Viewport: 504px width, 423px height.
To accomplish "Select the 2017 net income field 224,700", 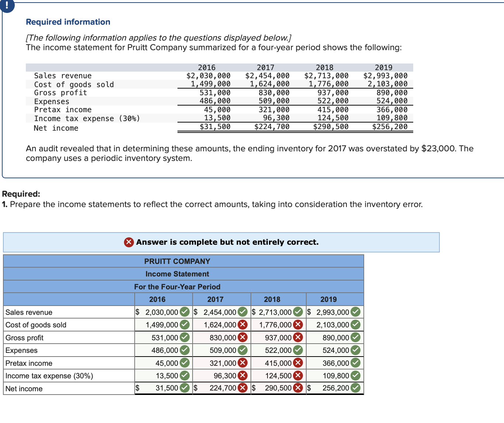I will pos(222,388).
